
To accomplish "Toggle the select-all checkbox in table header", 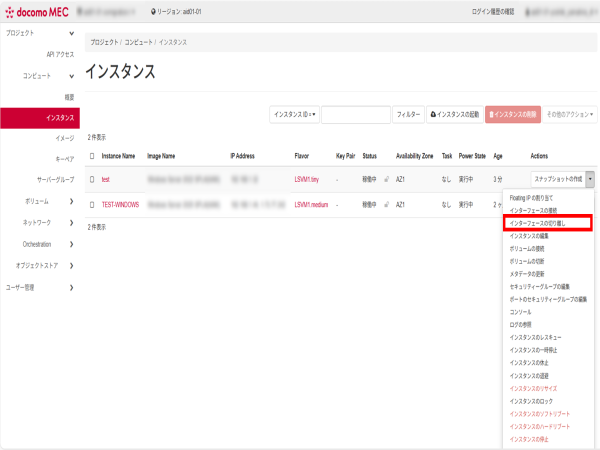I will click(92, 156).
